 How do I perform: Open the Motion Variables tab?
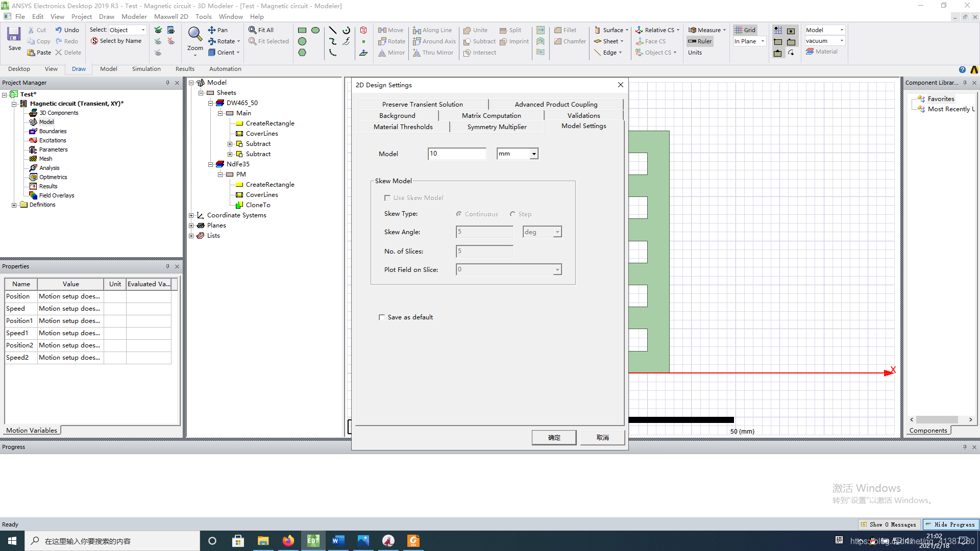click(32, 431)
